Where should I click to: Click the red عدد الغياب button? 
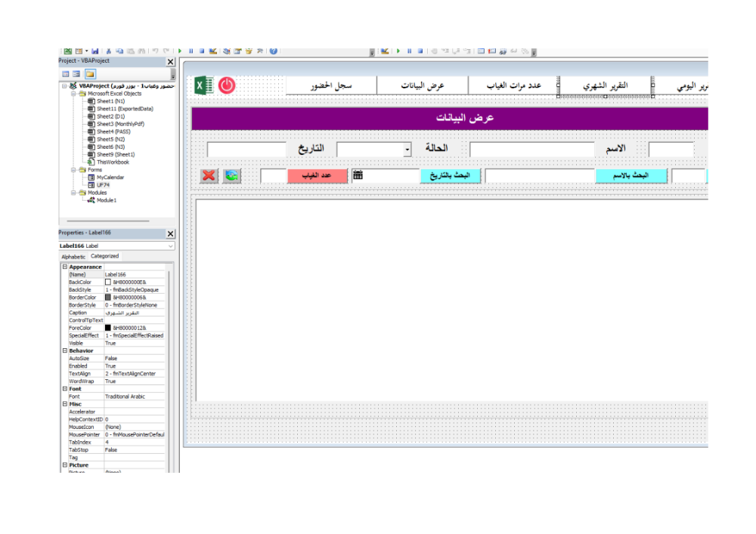click(317, 176)
